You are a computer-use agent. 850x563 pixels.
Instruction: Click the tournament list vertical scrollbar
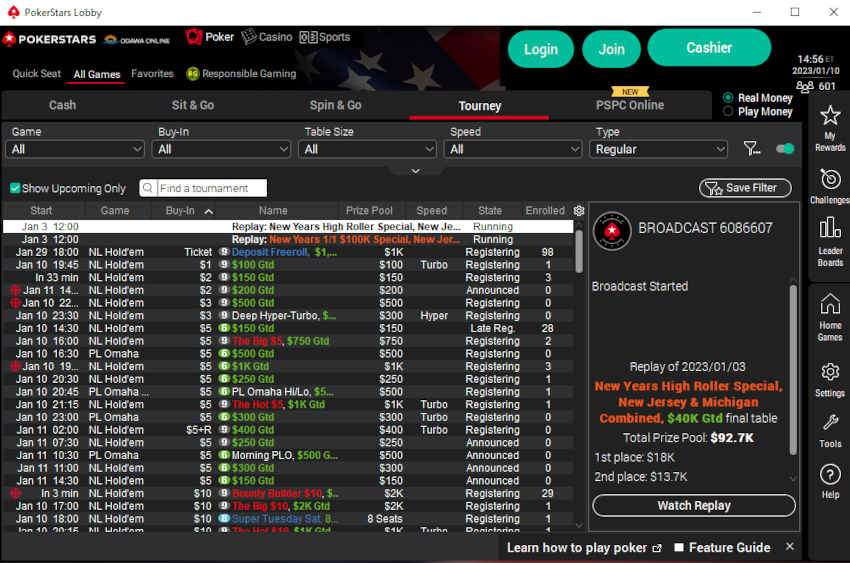[578, 251]
